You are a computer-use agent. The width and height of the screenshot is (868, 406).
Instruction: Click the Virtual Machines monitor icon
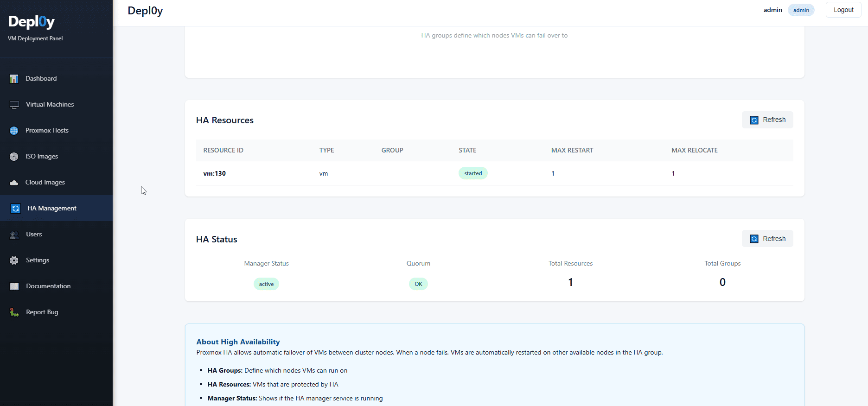(14, 105)
